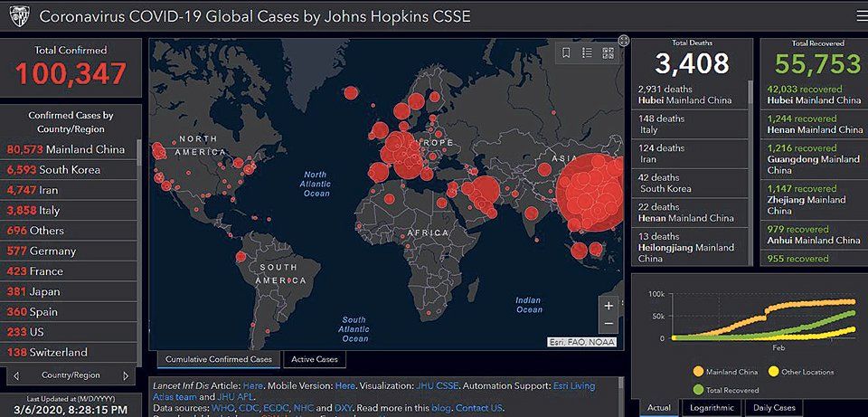868x417 pixels.
Task: Expand the map to full screen
Action: tap(623, 41)
